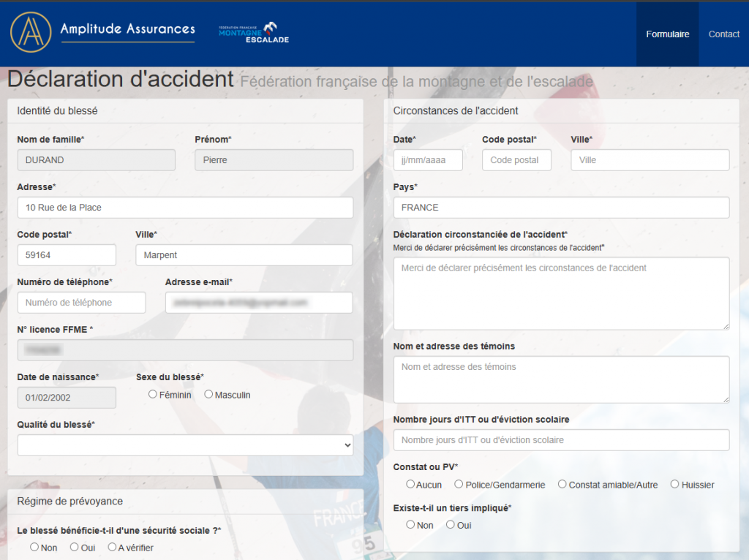Select A vérifier for sécurité sociale
The image size is (749, 560).
(112, 547)
